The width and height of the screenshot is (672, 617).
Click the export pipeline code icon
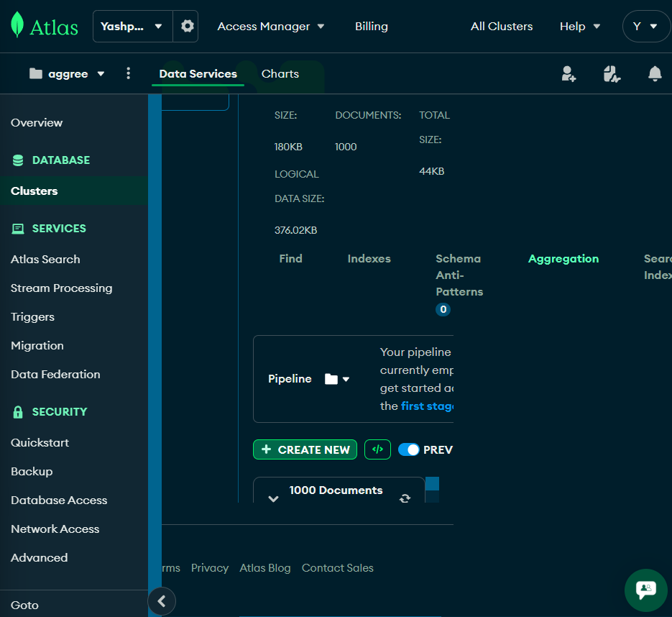(x=378, y=449)
